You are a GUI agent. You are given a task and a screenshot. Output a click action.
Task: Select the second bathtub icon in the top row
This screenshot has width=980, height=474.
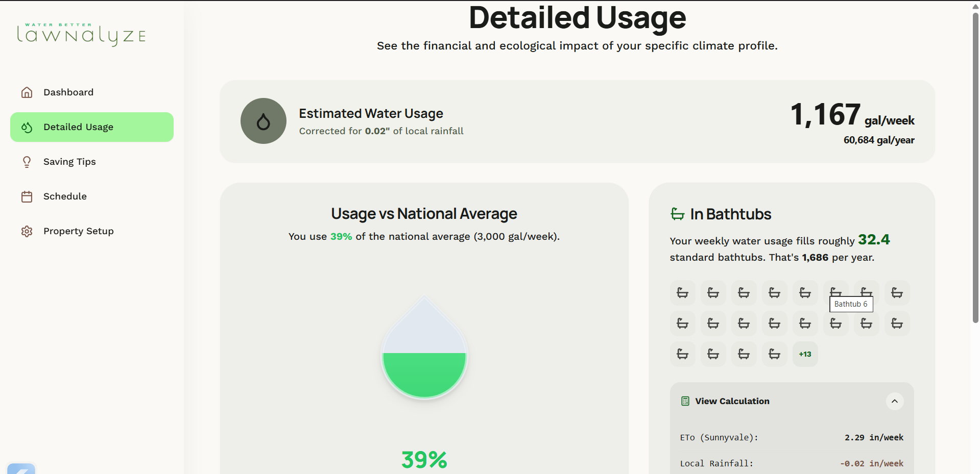pos(713,293)
